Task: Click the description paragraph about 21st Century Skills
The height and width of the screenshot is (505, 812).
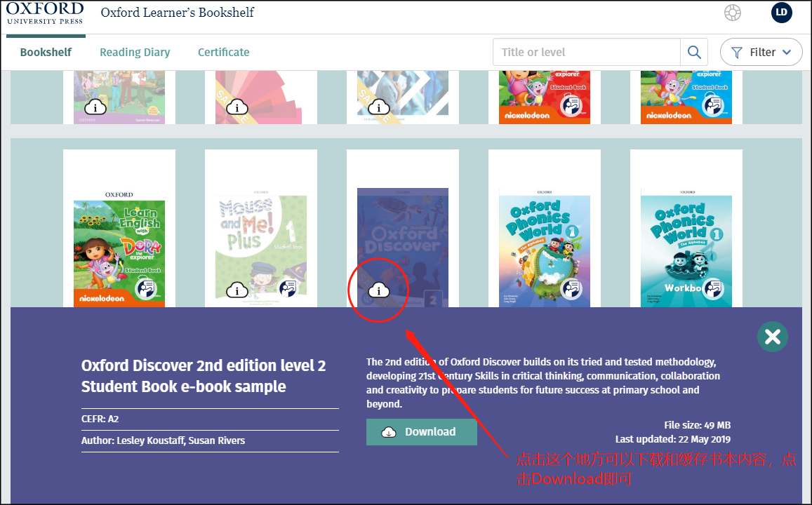Action: click(x=543, y=383)
